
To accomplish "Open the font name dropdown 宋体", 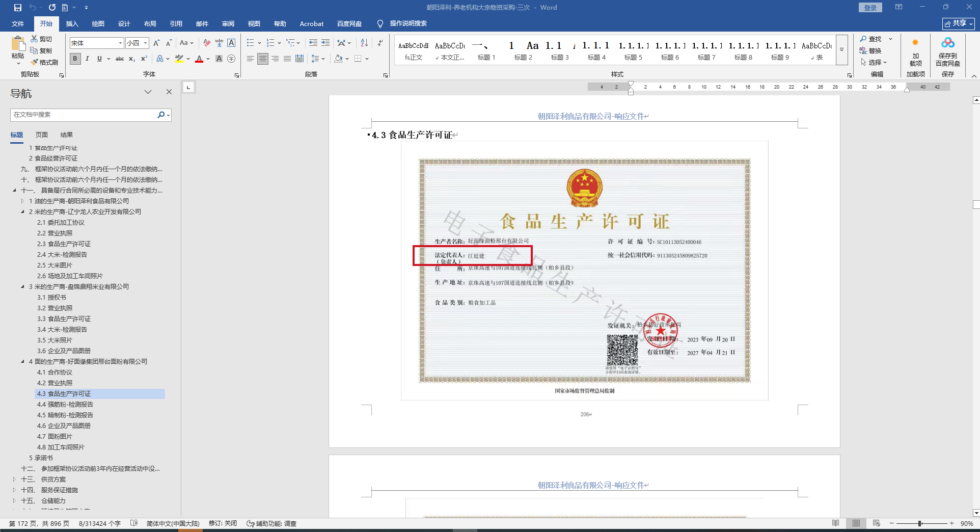I will pyautogui.click(x=120, y=43).
